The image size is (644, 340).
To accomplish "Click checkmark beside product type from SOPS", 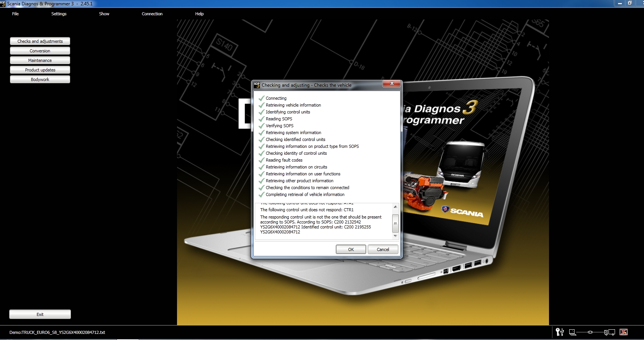I will click(x=261, y=146).
